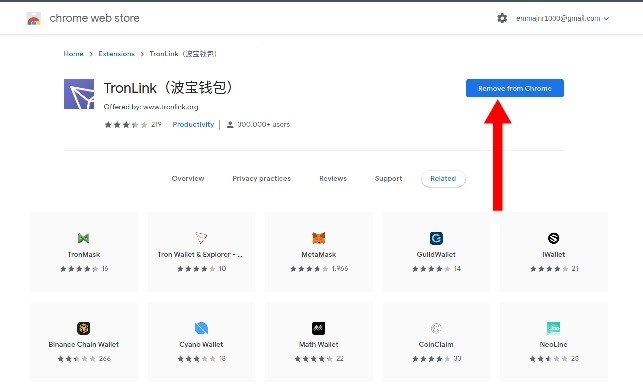Switch to the Support tab

click(x=388, y=179)
